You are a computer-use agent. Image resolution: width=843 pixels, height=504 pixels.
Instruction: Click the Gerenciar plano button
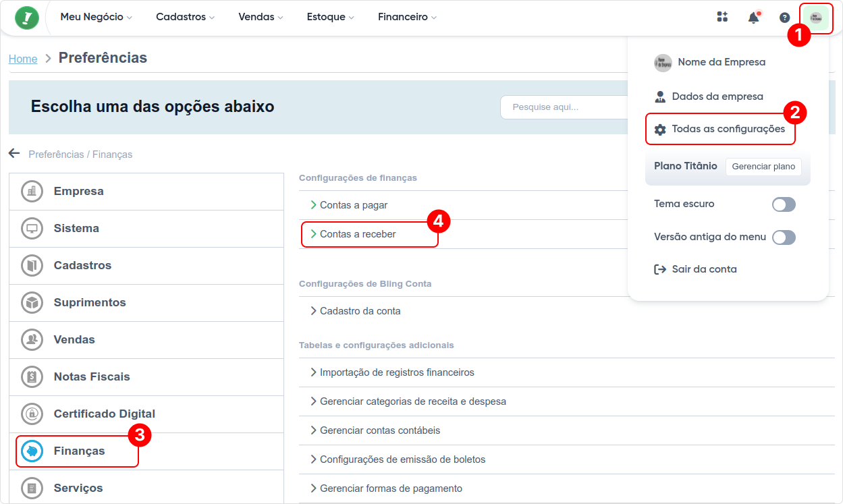click(x=763, y=167)
